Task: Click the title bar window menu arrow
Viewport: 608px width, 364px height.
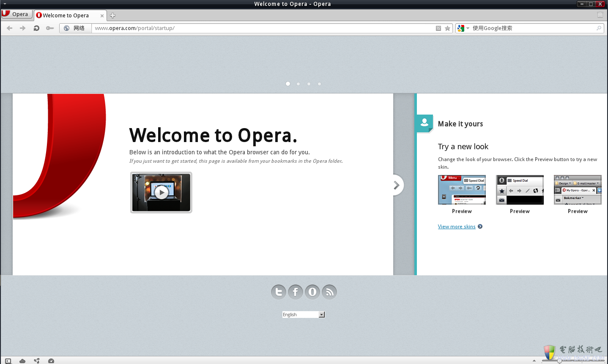Action: point(5,4)
